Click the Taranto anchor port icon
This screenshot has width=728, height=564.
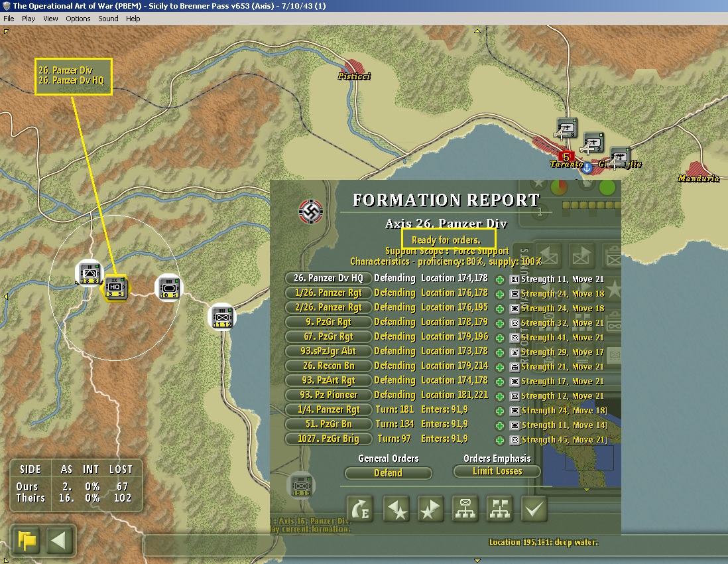(587, 168)
